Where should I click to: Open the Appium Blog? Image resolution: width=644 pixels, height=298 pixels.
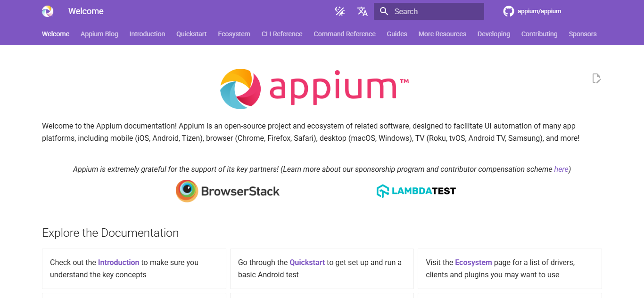point(99,33)
